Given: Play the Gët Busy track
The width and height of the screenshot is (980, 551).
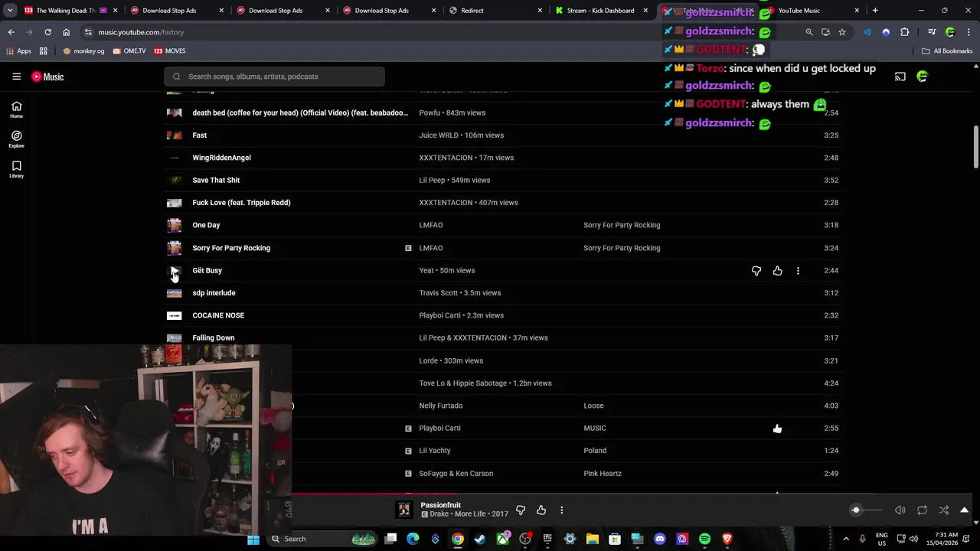Looking at the screenshot, I should (x=175, y=270).
